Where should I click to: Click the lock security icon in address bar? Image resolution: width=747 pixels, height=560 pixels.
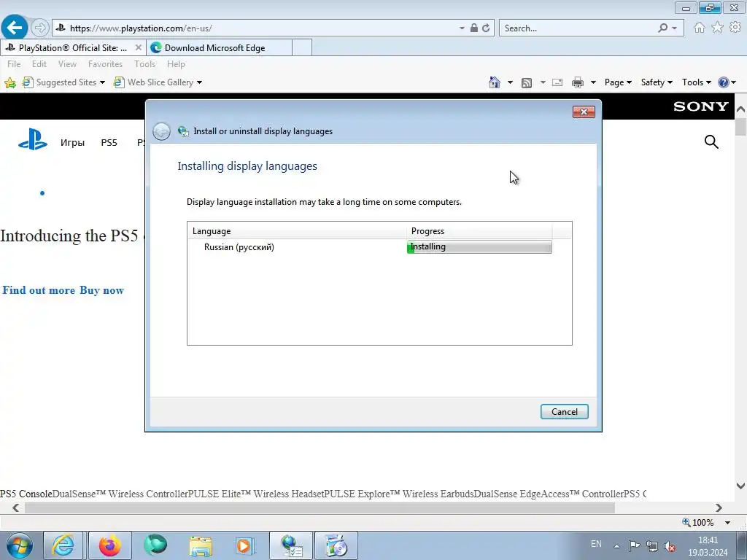(473, 28)
